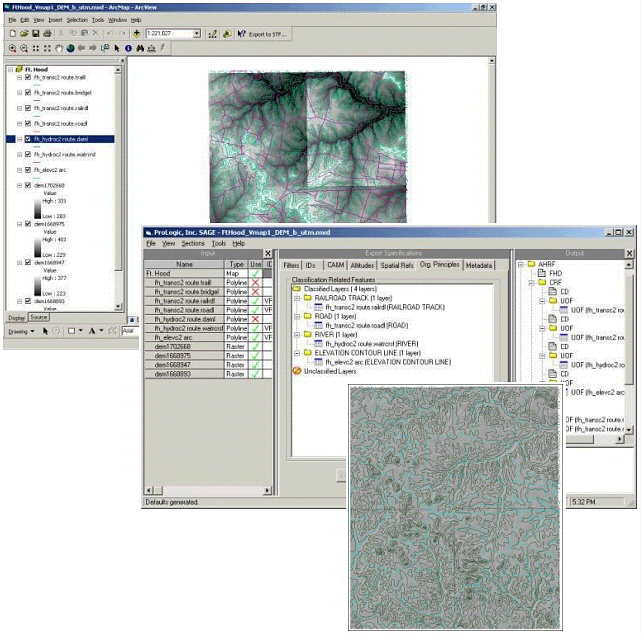This screenshot has width=641, height=634.
Task: Click the Find binoculars icon
Action: [x=139, y=48]
